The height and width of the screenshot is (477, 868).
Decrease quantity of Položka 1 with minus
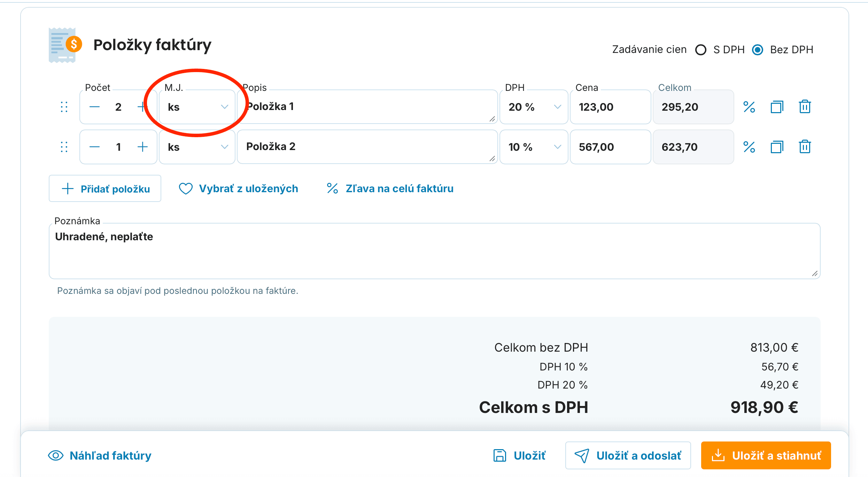click(x=94, y=107)
